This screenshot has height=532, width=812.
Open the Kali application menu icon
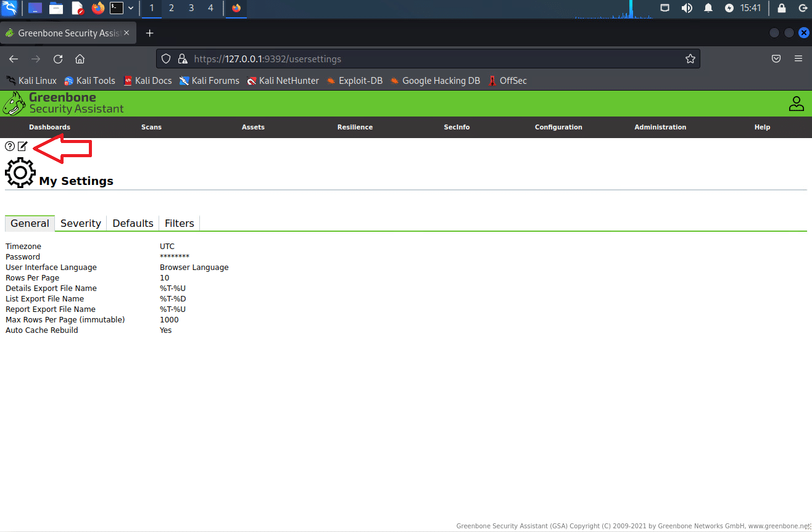[10, 8]
